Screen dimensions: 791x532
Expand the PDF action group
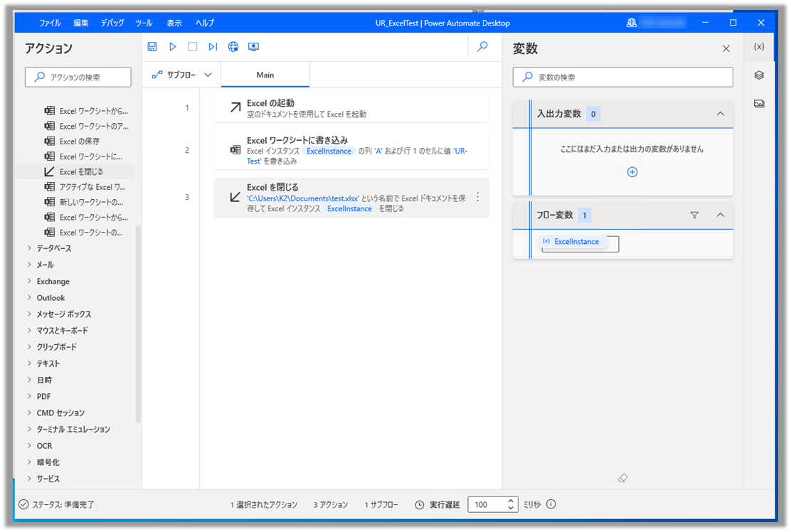click(29, 396)
